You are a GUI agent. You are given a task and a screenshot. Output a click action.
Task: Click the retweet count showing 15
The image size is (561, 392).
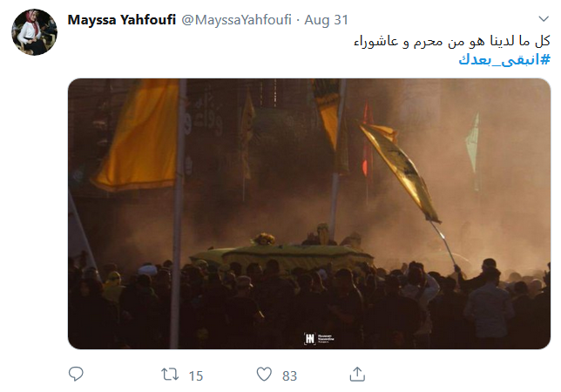coord(196,376)
